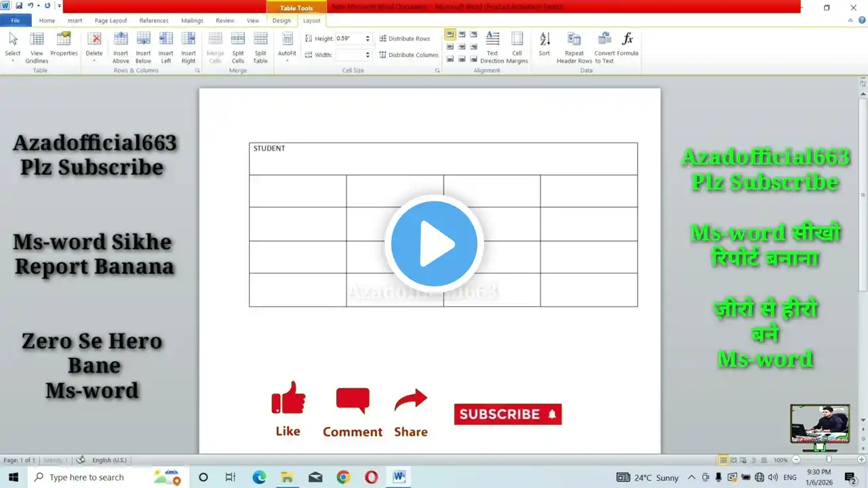The height and width of the screenshot is (488, 868).
Task: Open the Sort dialog
Action: coord(545,44)
